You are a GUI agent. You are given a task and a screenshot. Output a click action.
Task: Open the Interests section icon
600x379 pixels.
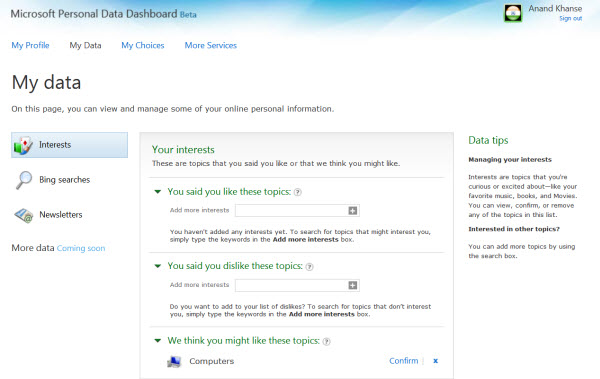pos(23,145)
